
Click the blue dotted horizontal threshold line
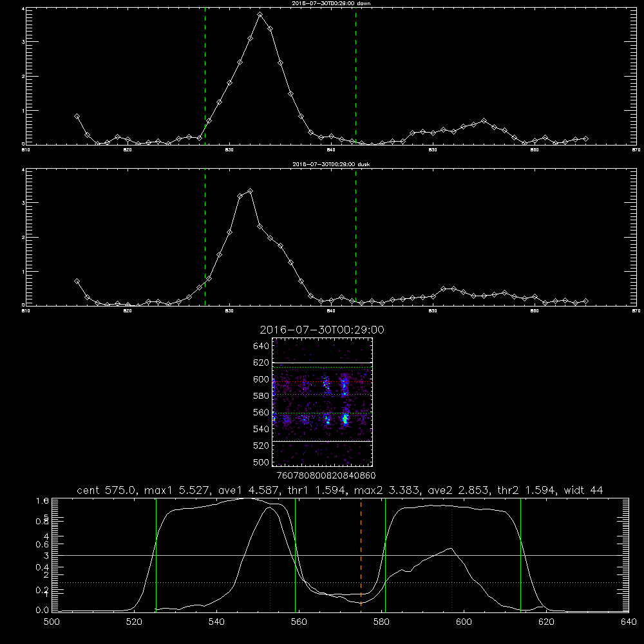340,582
